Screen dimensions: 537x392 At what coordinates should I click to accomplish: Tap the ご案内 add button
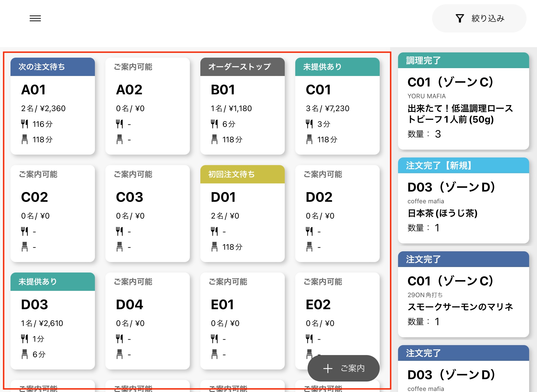coord(343,368)
